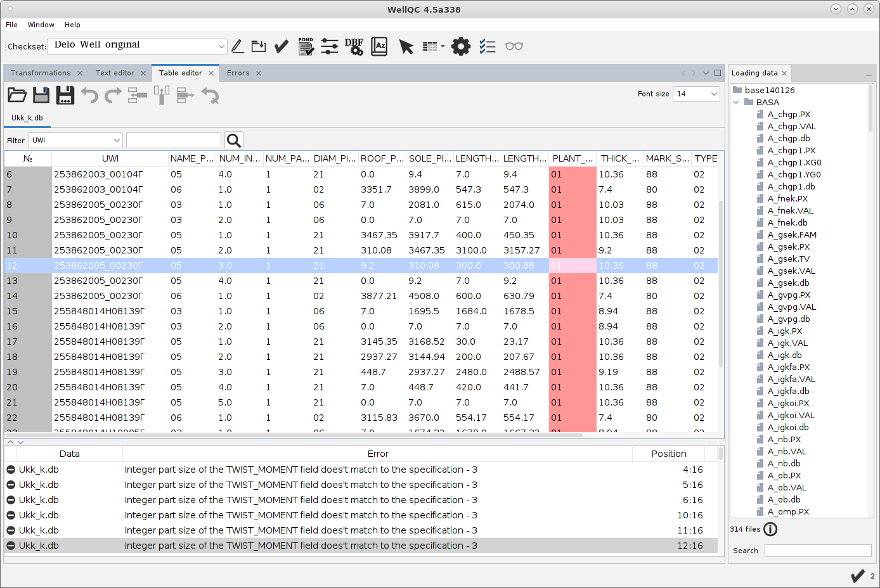Click the sliders adjustment icon
This screenshot has height=588, width=880.
click(x=330, y=46)
